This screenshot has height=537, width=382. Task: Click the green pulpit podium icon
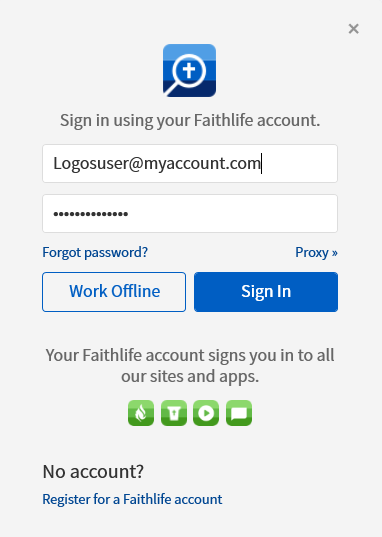174,413
